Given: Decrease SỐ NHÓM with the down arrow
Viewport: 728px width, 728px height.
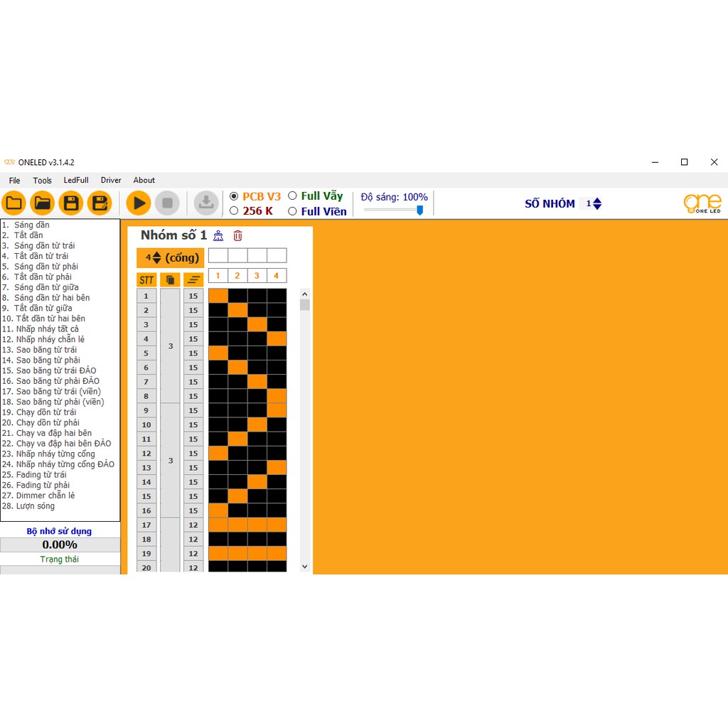Looking at the screenshot, I should pyautogui.click(x=597, y=207).
